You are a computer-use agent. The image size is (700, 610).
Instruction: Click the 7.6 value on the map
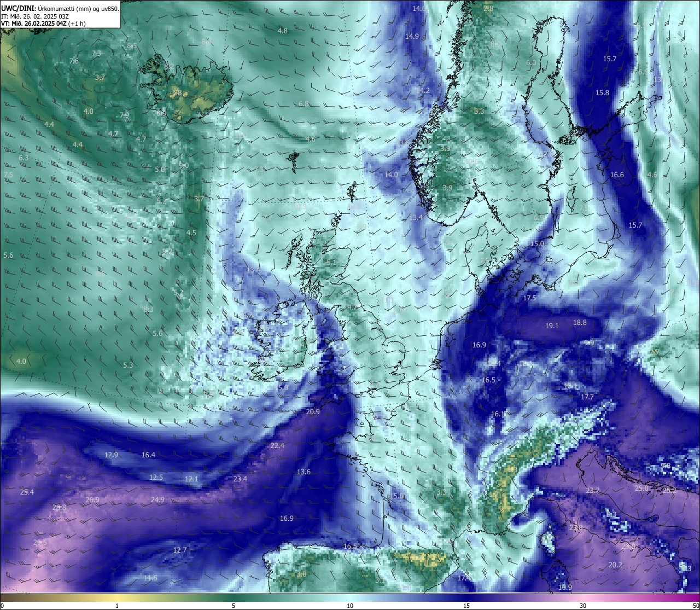pyautogui.click(x=74, y=61)
